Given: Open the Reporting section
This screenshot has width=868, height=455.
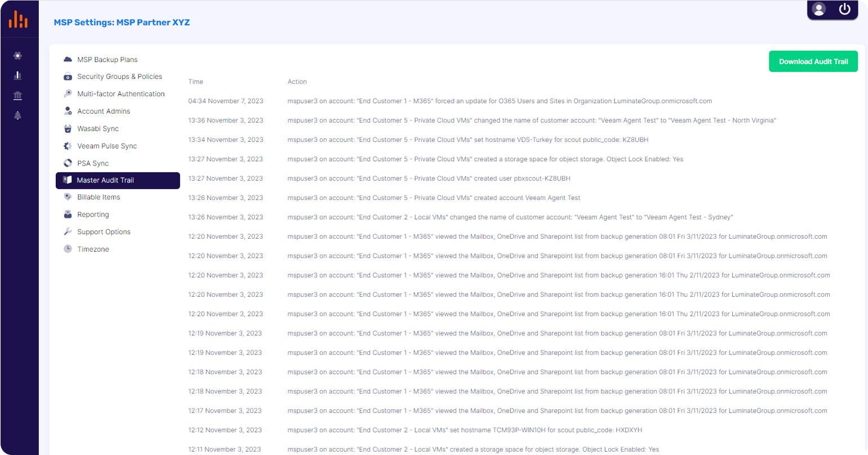Looking at the screenshot, I should (x=93, y=215).
